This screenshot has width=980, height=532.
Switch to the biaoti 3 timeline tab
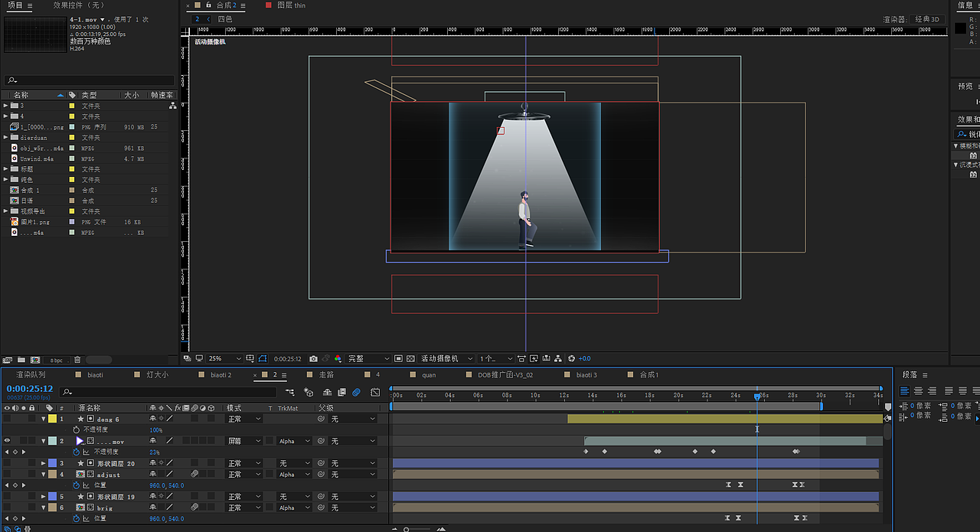[586, 375]
